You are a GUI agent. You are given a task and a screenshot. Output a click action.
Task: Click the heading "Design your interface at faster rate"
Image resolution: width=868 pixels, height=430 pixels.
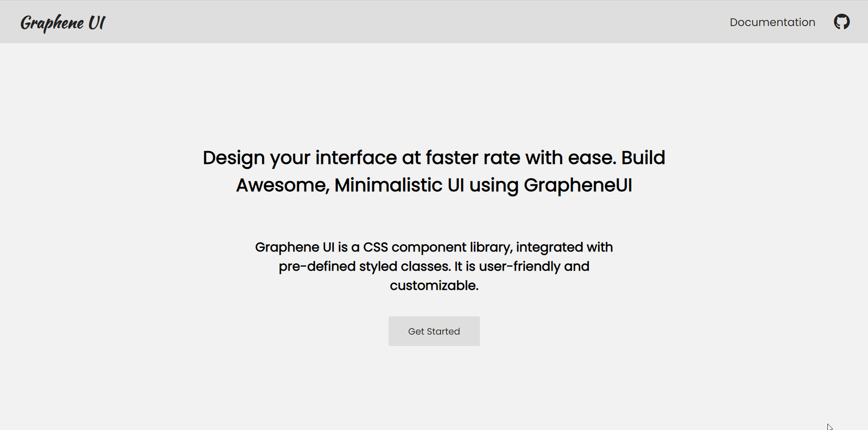(x=434, y=171)
